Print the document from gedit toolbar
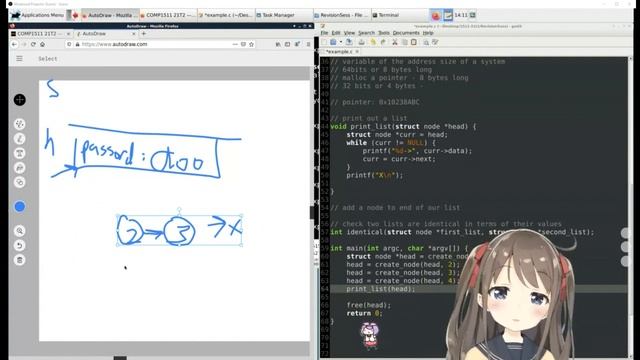The height and width of the screenshot is (360, 640). click(361, 42)
